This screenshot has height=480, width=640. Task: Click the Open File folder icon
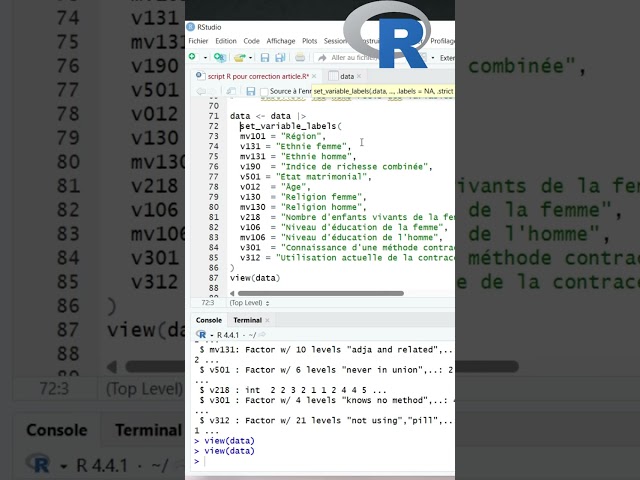click(x=240, y=58)
